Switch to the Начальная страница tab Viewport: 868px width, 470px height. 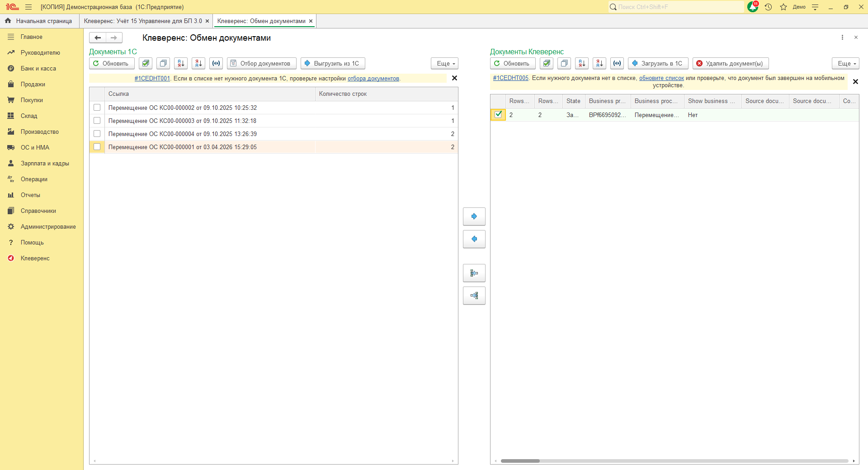click(39, 21)
